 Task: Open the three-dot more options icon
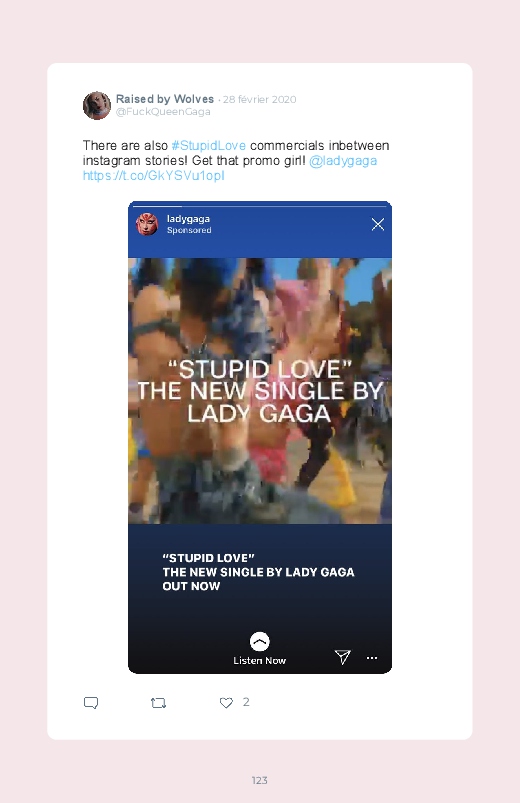372,658
